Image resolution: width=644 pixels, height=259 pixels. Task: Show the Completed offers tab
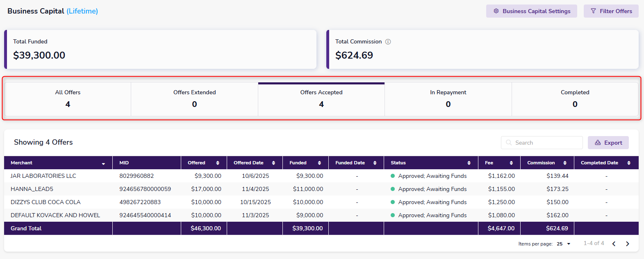tap(575, 99)
